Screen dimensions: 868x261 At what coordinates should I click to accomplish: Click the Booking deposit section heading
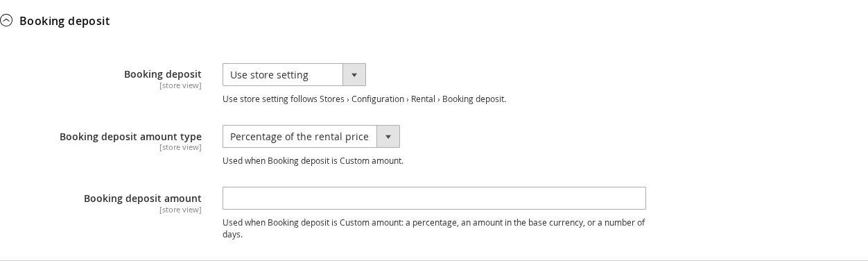click(64, 21)
